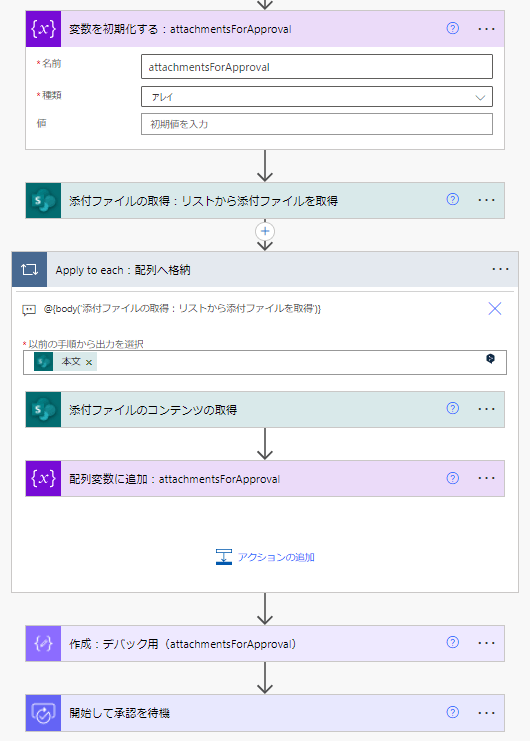Image resolution: width=530 pixels, height=741 pixels.
Task: Click SharePoint icon on 添付ファイルのコンテンツの取得
Action: tap(43, 409)
